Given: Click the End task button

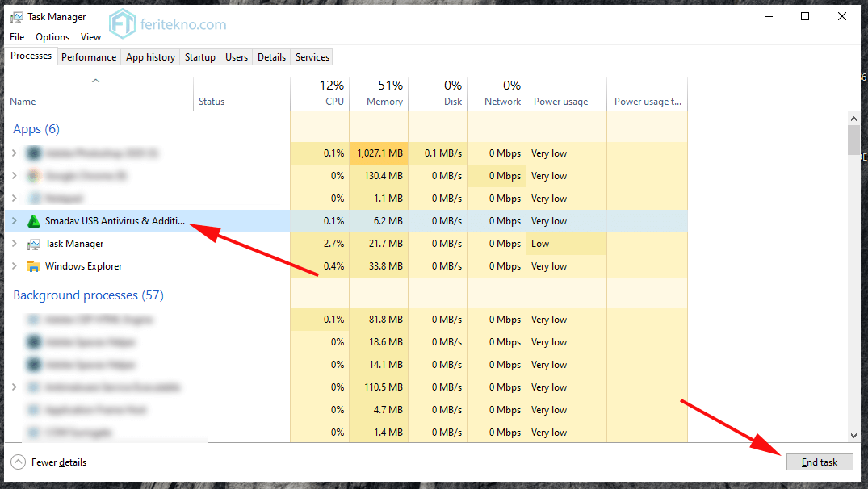Looking at the screenshot, I should [x=820, y=462].
